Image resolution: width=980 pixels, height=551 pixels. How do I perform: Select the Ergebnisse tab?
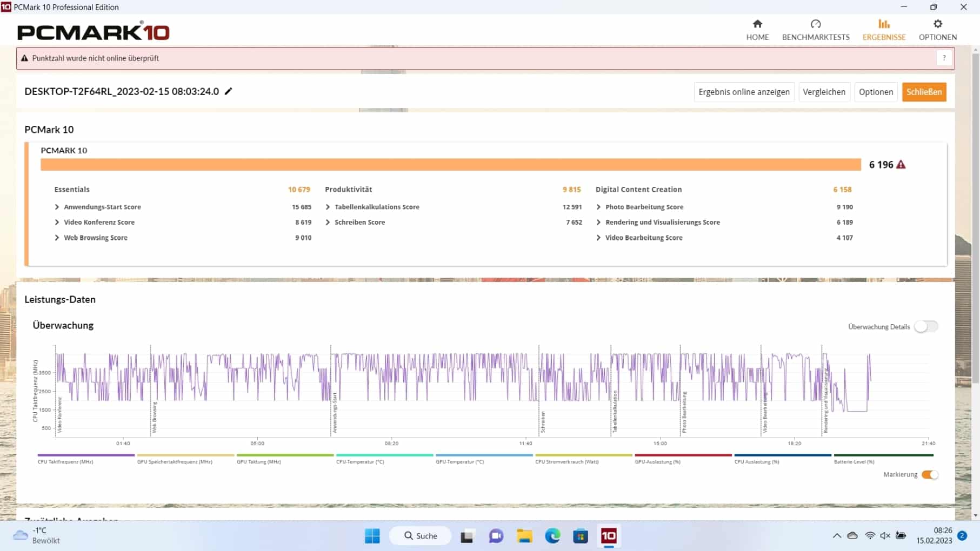click(x=884, y=30)
